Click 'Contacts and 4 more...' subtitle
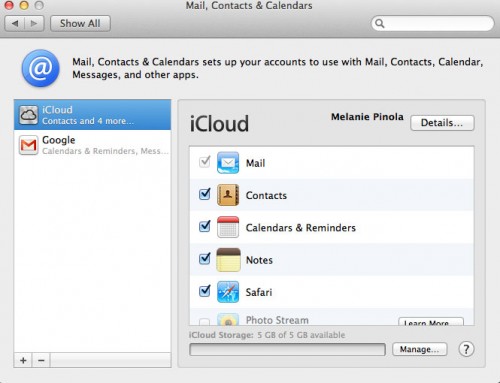The image size is (500, 383). point(88,121)
